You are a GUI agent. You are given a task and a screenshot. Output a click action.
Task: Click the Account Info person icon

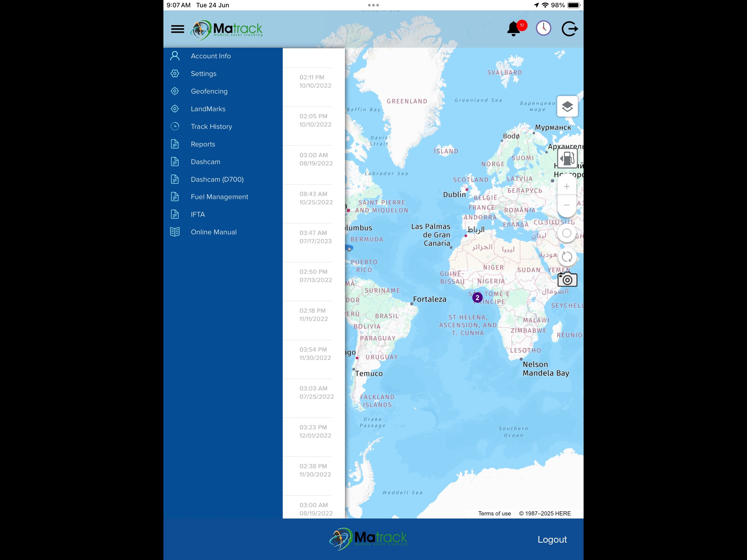pyautogui.click(x=175, y=56)
